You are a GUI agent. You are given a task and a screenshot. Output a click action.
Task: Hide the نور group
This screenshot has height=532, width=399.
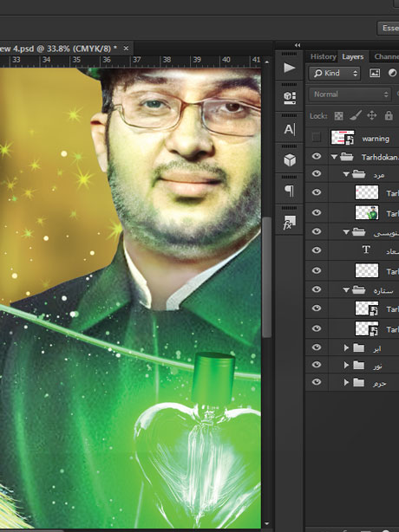coord(316,365)
